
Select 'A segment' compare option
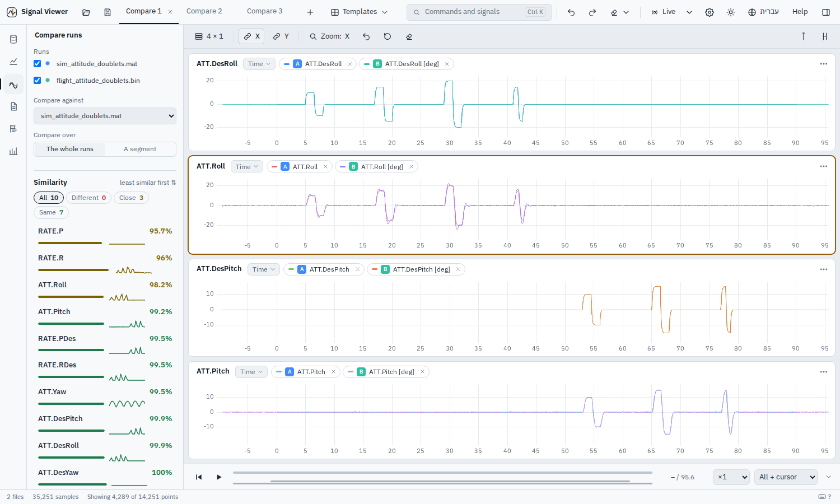140,149
